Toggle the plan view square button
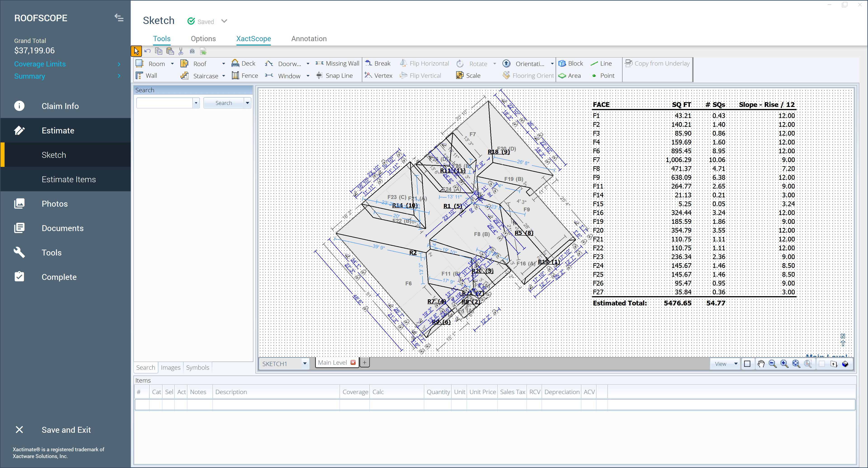The image size is (868, 468). tap(747, 364)
